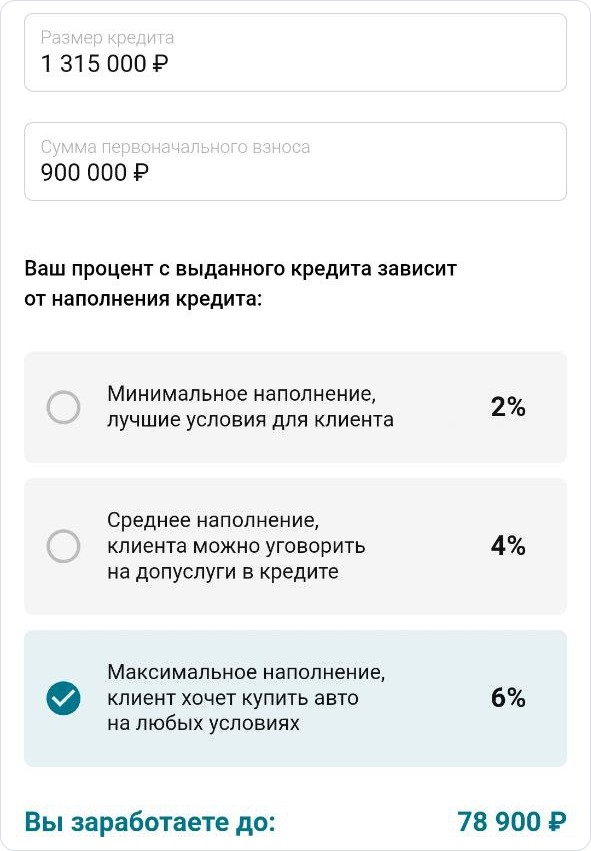Viewport: 591px width, 851px height.
Task: Click the 4% rate label
Action: 508,546
